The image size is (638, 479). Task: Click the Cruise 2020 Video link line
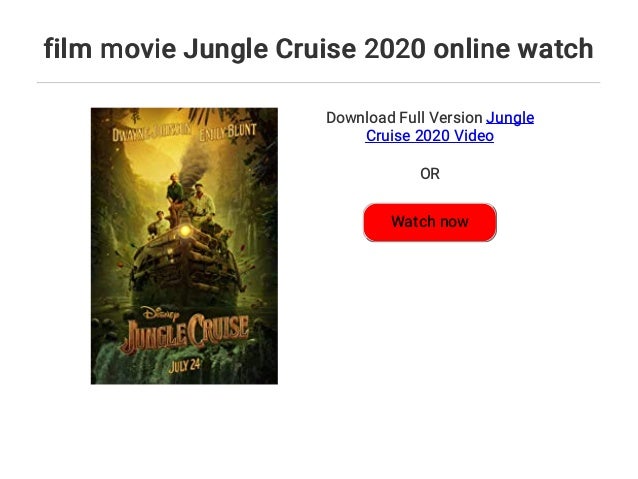(x=430, y=136)
